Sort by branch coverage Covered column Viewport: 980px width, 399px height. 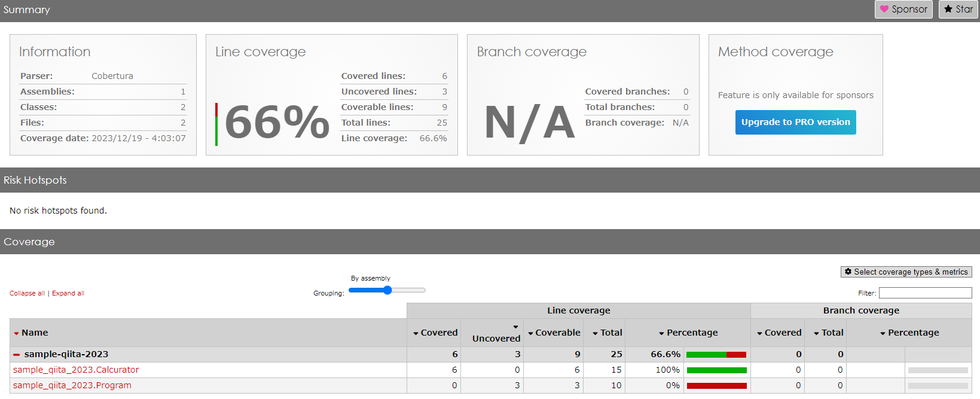[779, 333]
